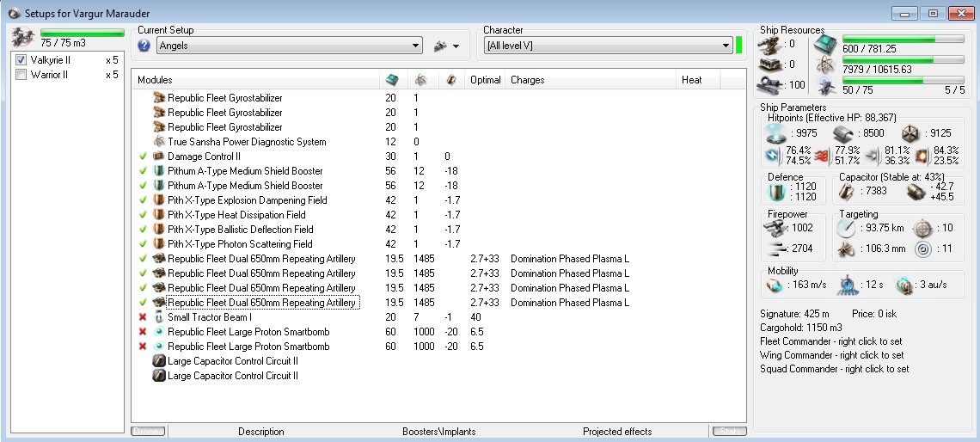Click Domination Phased Plasma L in first artillery row
Viewport: 980px width, 442px height.
pos(570,259)
